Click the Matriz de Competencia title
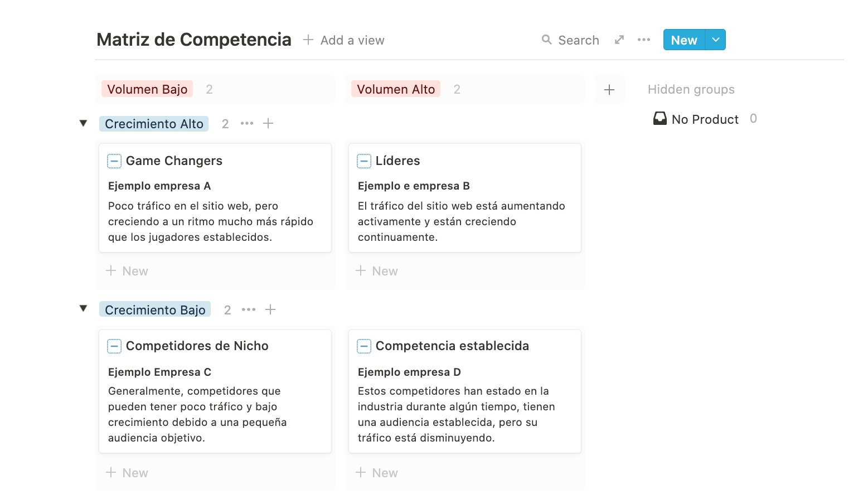This screenshot has height=504, width=863. click(x=194, y=40)
